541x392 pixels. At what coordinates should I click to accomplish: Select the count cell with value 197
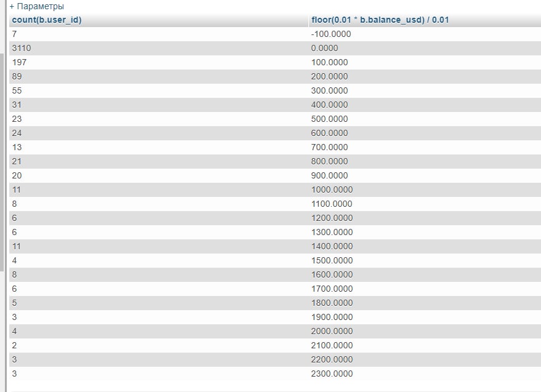pyautogui.click(x=159, y=62)
